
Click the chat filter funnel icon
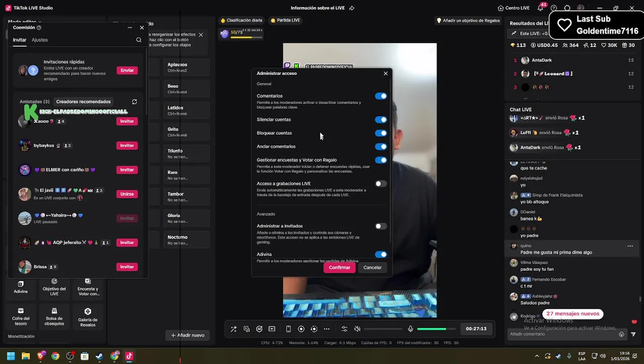click(x=633, y=334)
